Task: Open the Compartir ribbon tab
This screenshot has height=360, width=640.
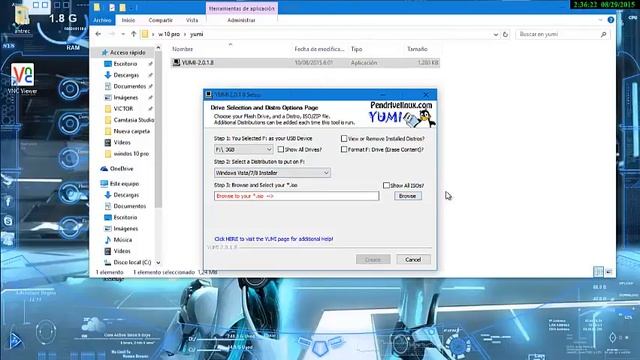Action: (160, 20)
